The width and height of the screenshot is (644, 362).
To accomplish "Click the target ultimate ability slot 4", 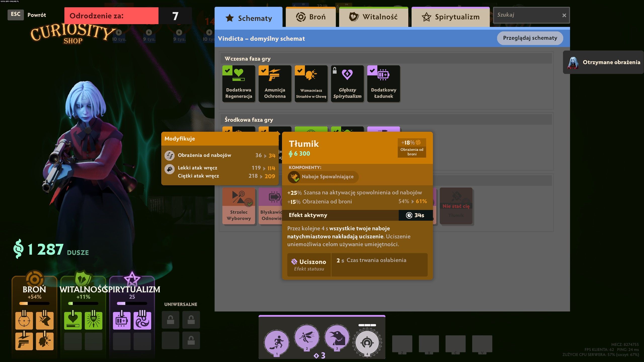I will 367,343.
